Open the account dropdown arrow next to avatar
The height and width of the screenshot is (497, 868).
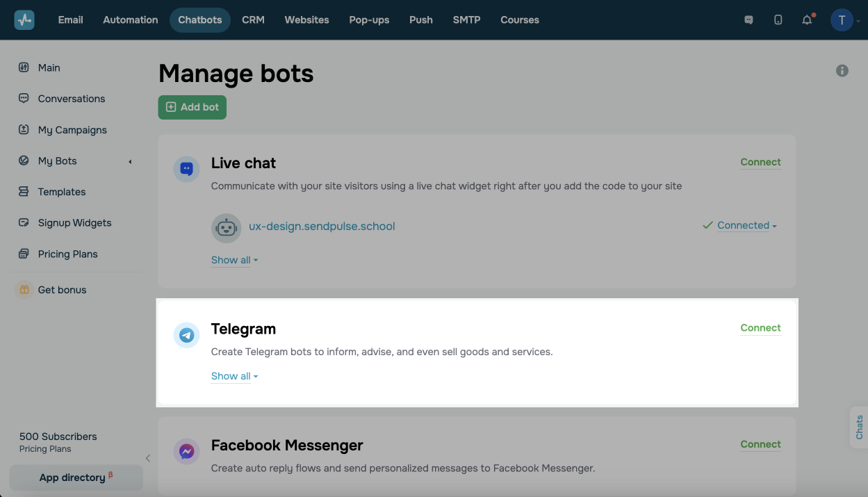pos(859,22)
